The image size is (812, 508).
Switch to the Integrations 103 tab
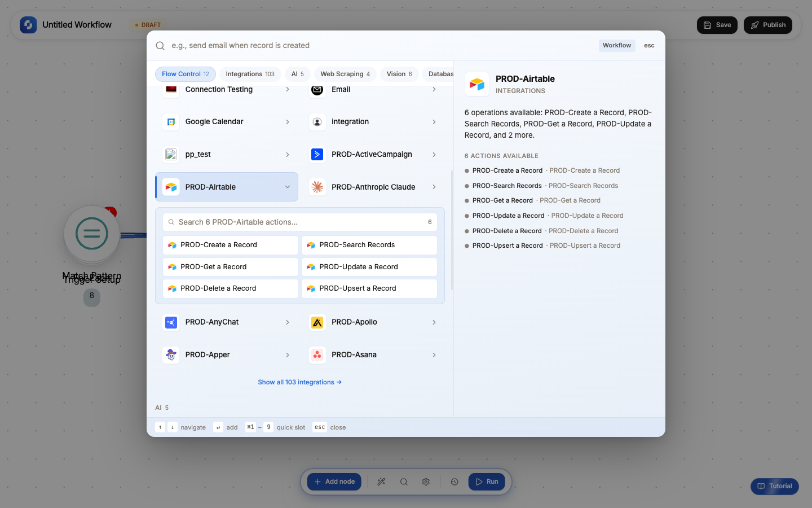coord(250,74)
